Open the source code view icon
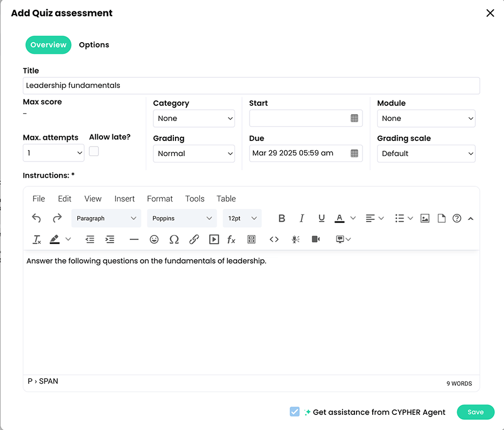The width and height of the screenshot is (504, 430). [274, 239]
